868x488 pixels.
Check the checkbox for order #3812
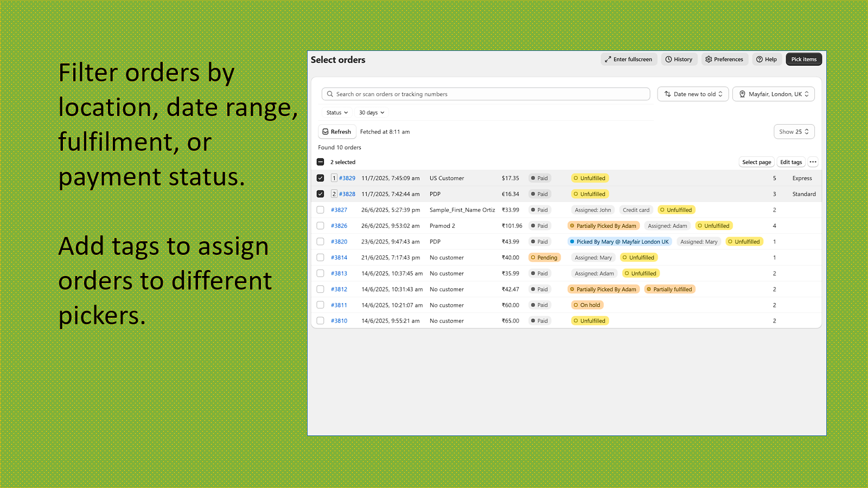point(320,290)
